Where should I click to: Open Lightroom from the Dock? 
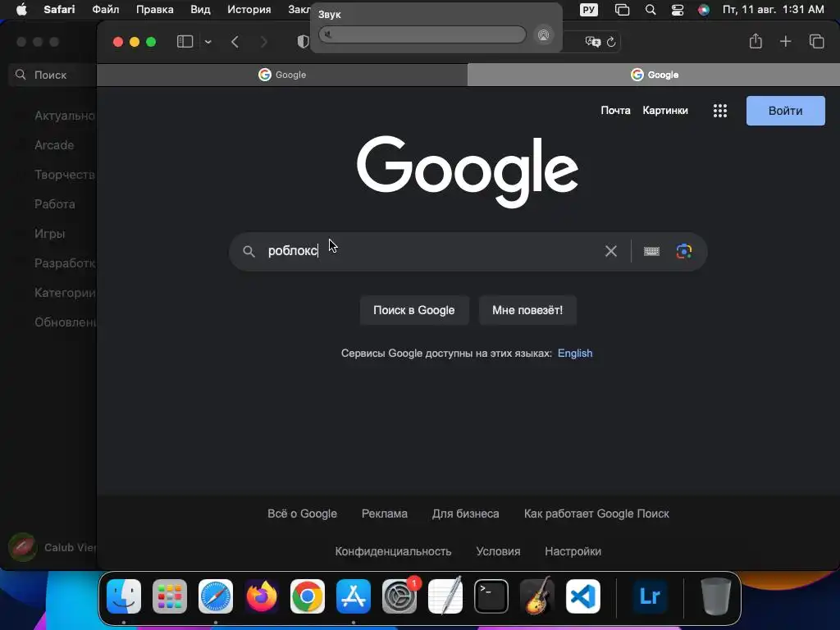tap(650, 596)
